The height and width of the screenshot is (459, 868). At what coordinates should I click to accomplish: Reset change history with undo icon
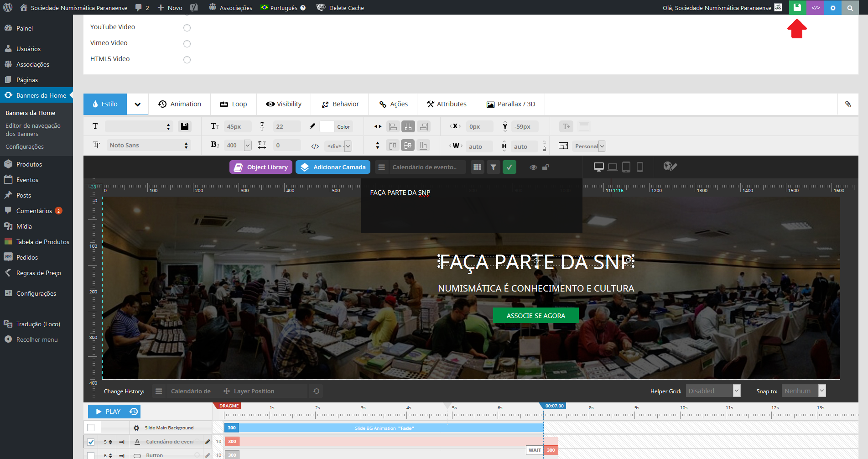coord(317,391)
